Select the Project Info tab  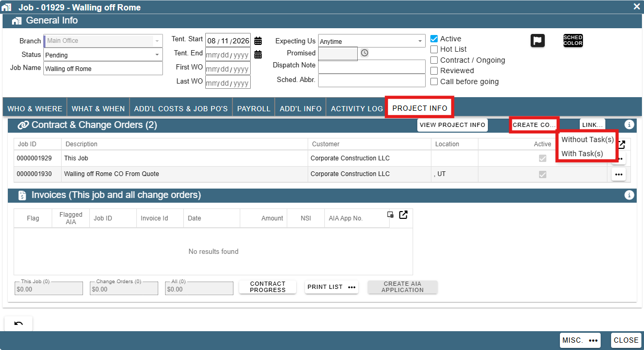(x=420, y=108)
